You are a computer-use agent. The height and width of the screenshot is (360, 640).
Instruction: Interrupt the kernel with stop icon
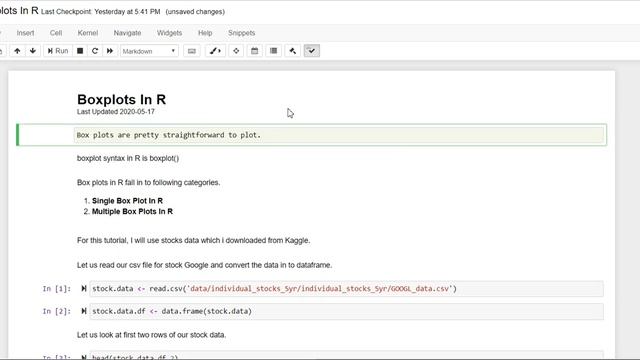tap(80, 51)
